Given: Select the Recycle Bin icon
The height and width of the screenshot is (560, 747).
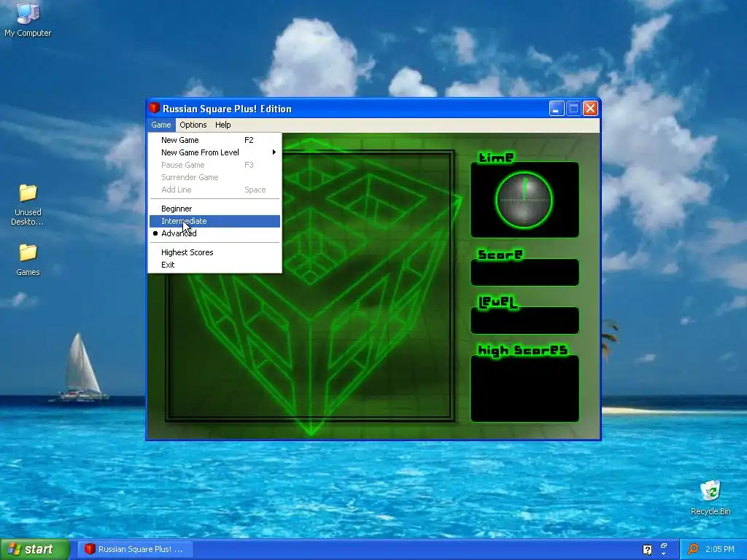Looking at the screenshot, I should (711, 497).
